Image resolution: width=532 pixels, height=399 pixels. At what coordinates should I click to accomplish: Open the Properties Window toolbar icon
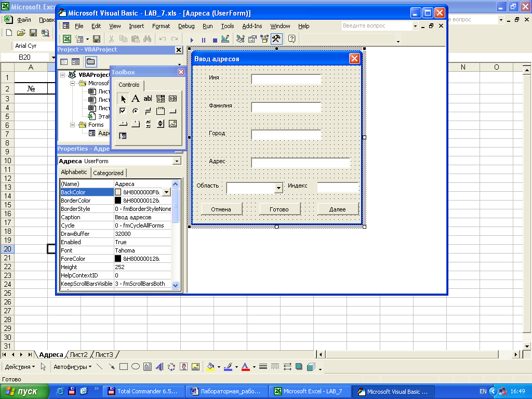(x=252, y=39)
